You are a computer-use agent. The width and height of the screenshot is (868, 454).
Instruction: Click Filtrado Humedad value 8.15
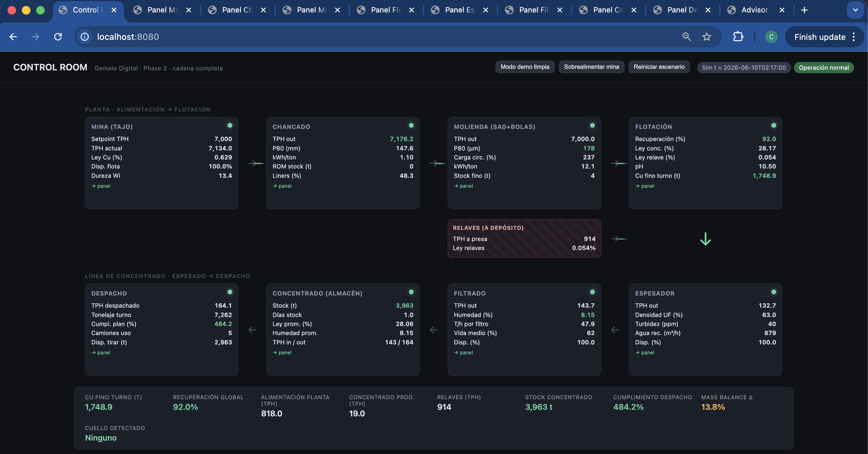pyautogui.click(x=588, y=314)
